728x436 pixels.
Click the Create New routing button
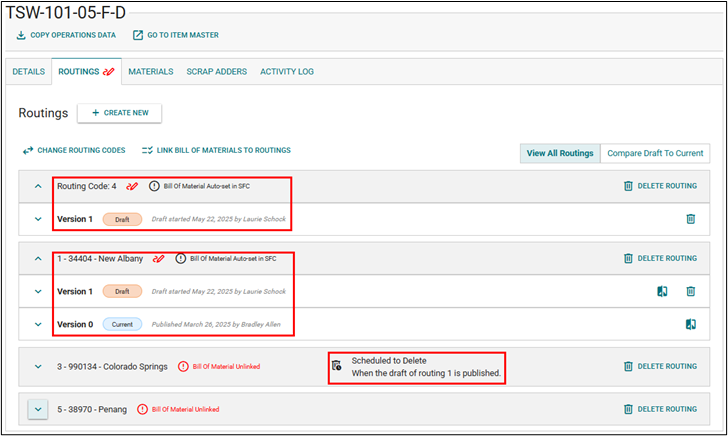point(119,113)
